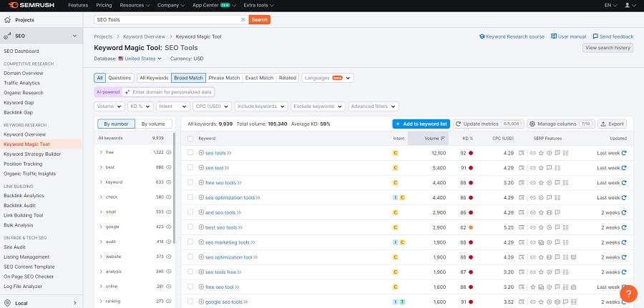This screenshot has height=308, width=644.
Task: View SERP icon for 'seo tools' row
Action: tap(521, 153)
